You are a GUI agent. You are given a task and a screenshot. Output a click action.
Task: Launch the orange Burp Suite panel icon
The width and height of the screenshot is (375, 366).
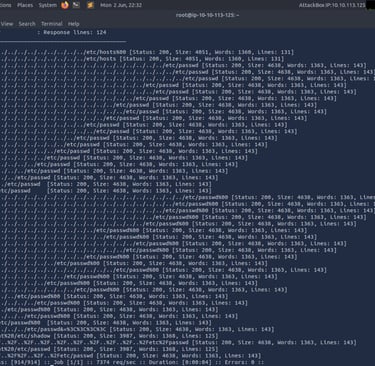click(90, 5)
